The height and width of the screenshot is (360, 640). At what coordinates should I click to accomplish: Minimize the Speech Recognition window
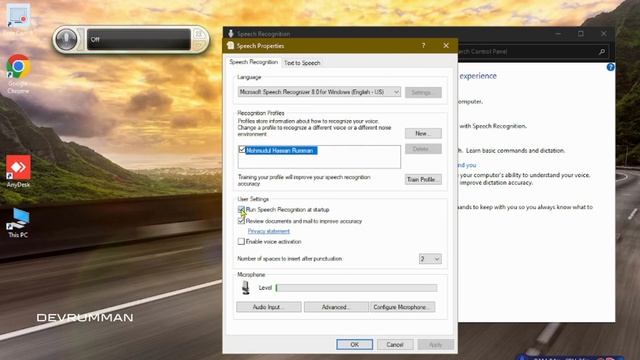click(x=558, y=33)
